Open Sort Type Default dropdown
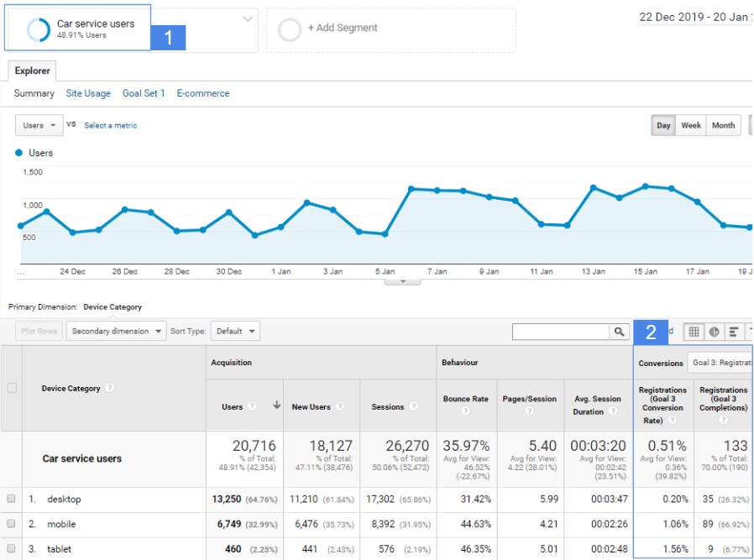Screen dimensions: 754x560 tap(236, 331)
